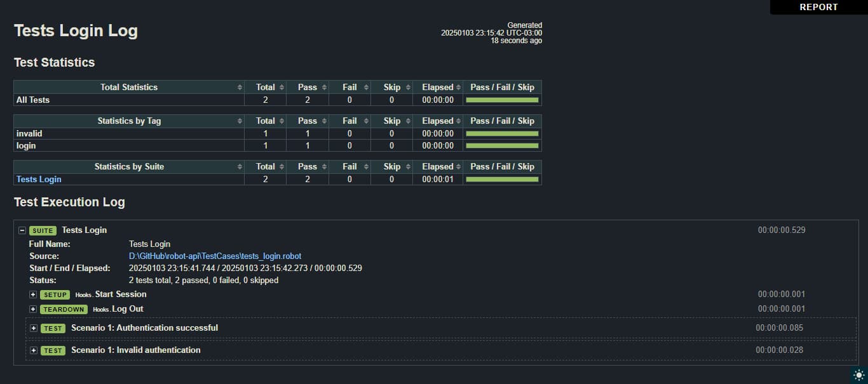Screen dimensions: 868x384
Task: Click the 'Source:' label
Action: [44, 256]
